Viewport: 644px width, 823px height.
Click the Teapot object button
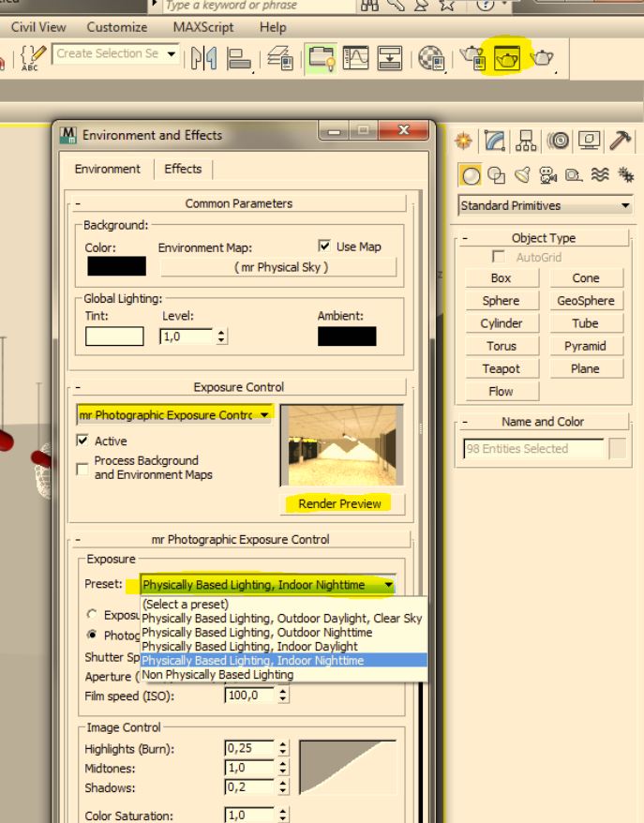click(x=502, y=368)
